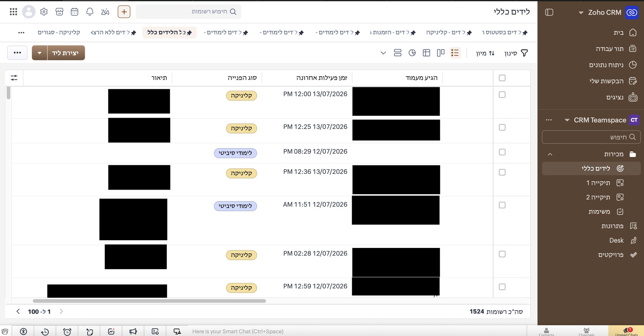Switch to kanban view icon
Image resolution: width=644 pixels, height=336 pixels.
pos(441,53)
